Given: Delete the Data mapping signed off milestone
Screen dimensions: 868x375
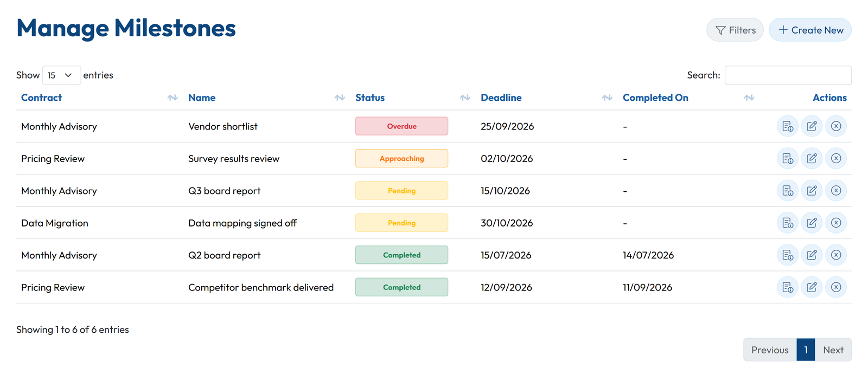Looking at the screenshot, I should (x=836, y=223).
